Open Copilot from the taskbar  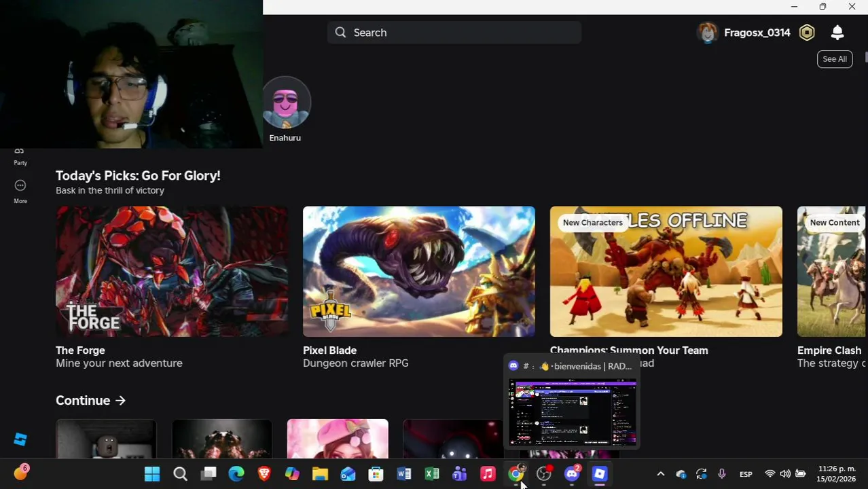(x=292, y=474)
